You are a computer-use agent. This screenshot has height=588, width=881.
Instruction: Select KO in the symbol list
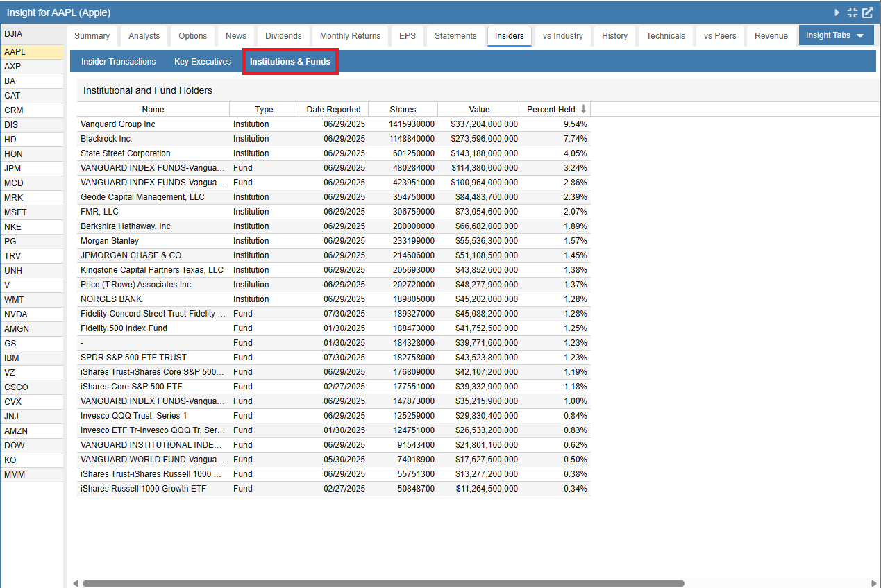coord(32,460)
